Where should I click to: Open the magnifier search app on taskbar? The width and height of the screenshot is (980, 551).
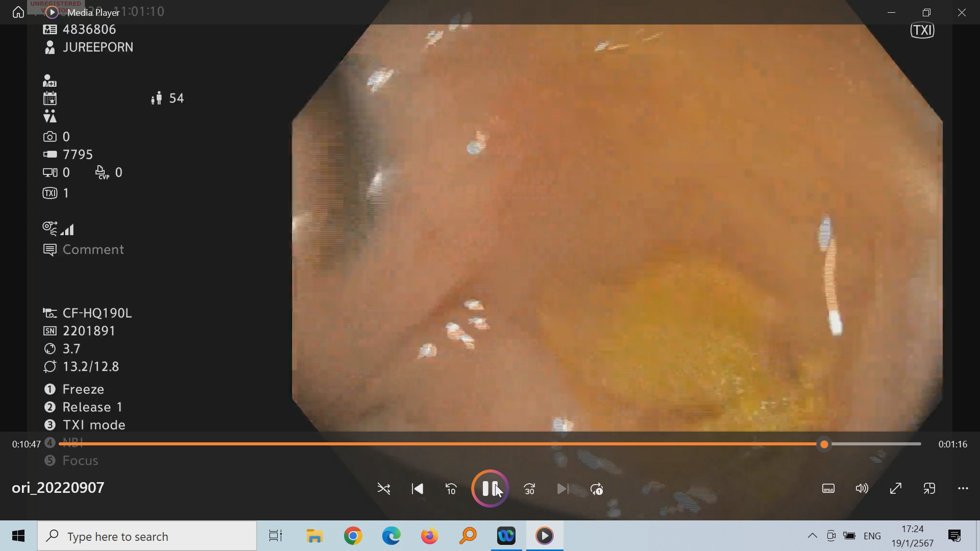point(468,536)
